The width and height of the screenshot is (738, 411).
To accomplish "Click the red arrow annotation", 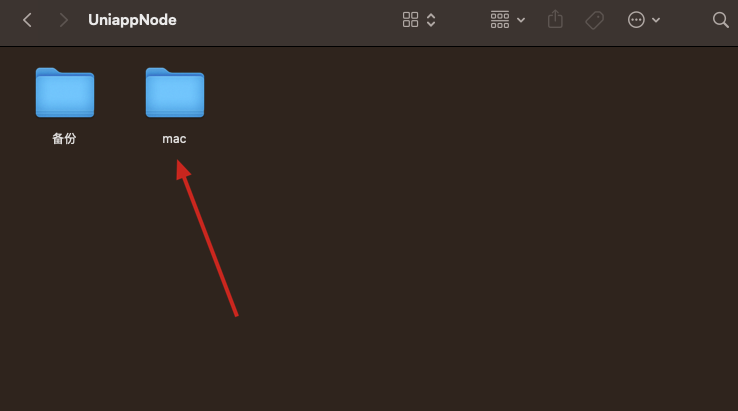I will pos(207,238).
